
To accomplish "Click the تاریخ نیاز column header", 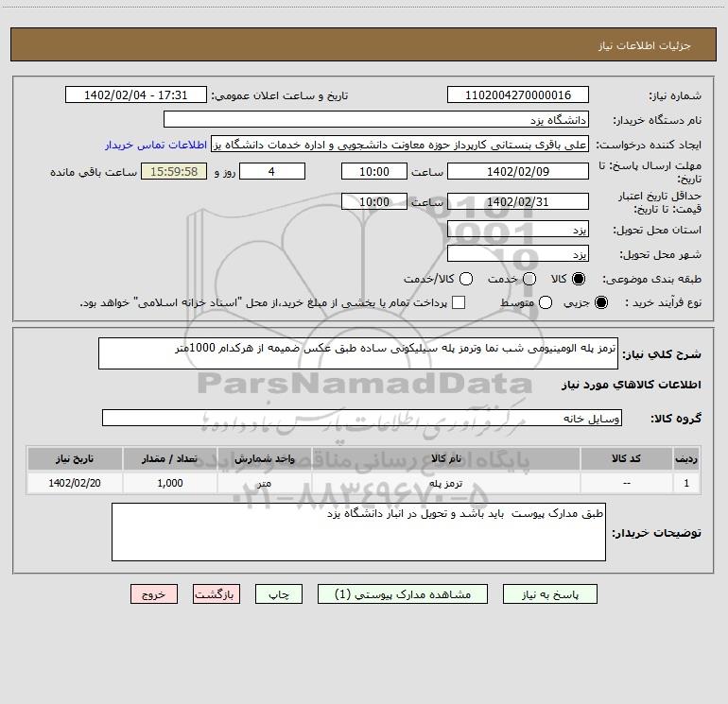I will tap(75, 458).
